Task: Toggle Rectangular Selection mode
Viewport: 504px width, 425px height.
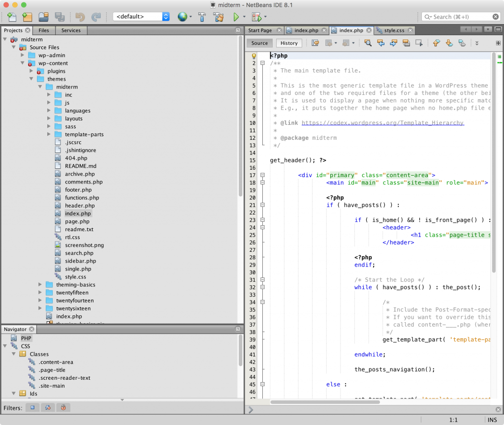Action: 419,43
